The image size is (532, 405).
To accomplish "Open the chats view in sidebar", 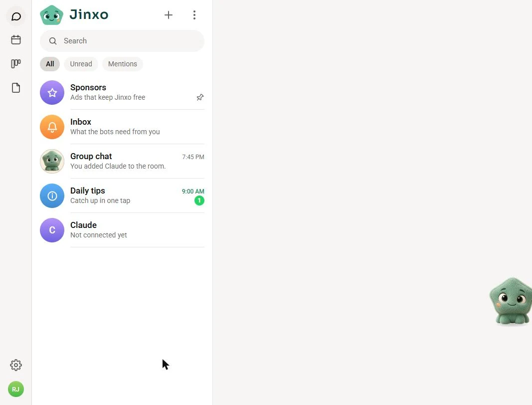I will click(x=16, y=16).
